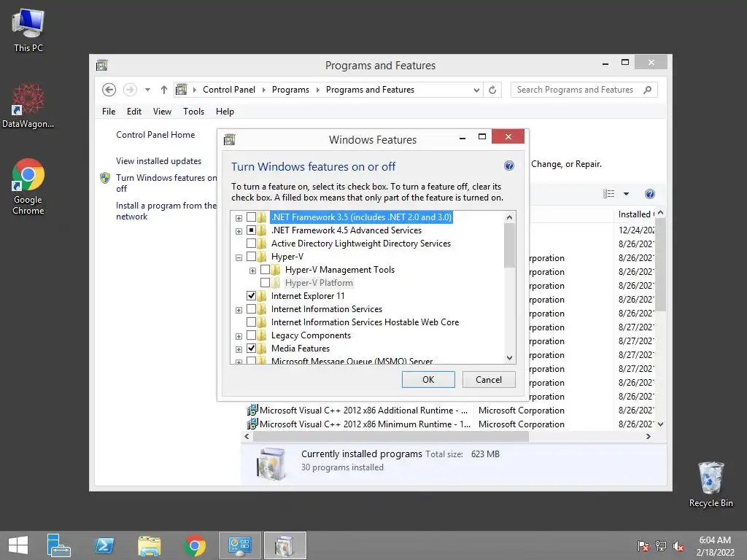Open the Windows Start button

18,545
